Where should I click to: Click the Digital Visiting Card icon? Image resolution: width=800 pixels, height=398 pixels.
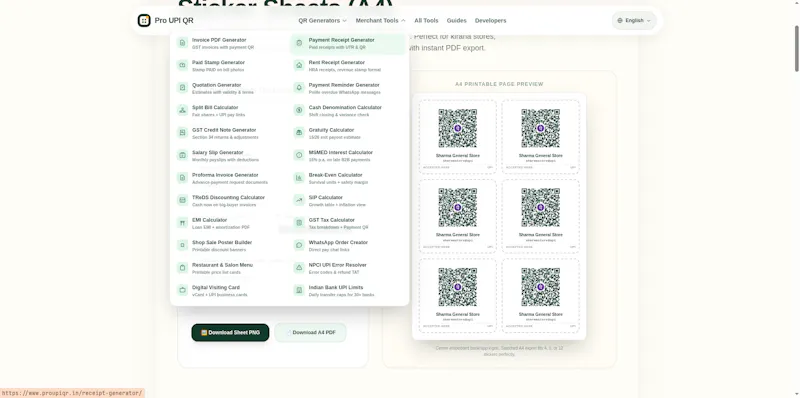pos(183,290)
